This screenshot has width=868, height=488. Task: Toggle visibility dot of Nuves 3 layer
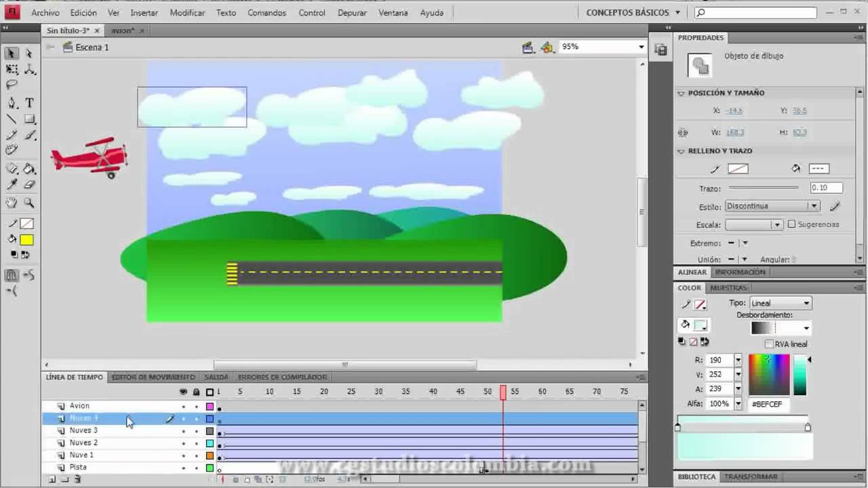(183, 431)
